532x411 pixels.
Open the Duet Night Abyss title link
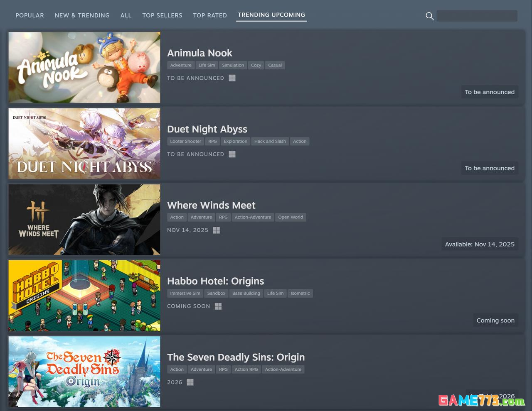click(x=207, y=129)
